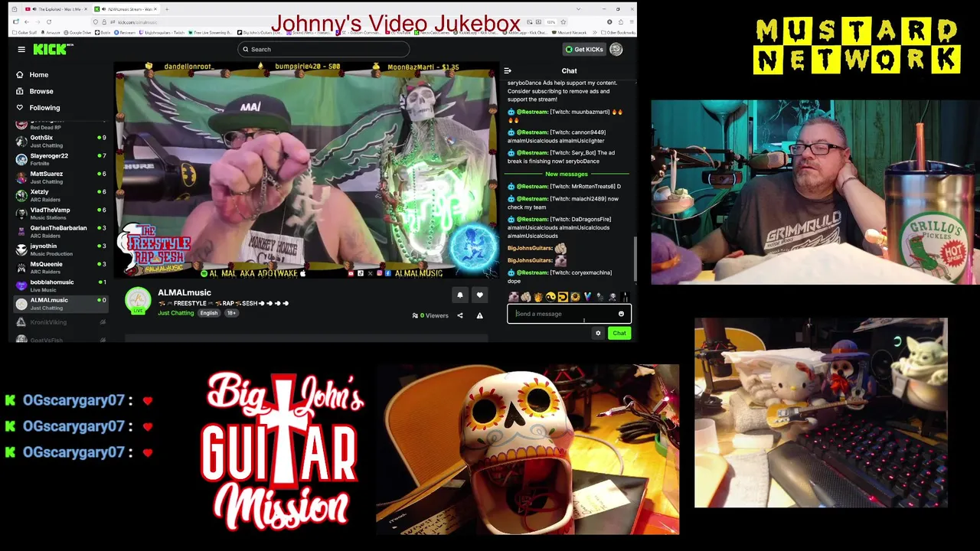Open the Mustard Network bookmark

pos(570,32)
